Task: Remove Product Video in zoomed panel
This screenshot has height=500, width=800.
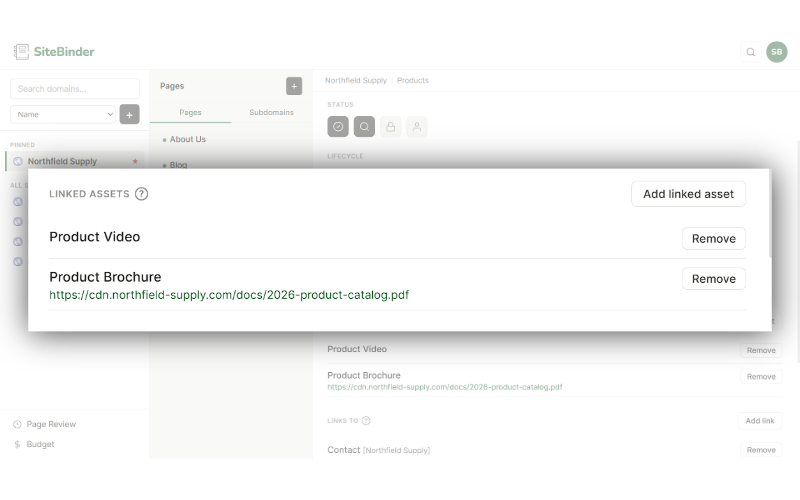Action: (x=713, y=239)
